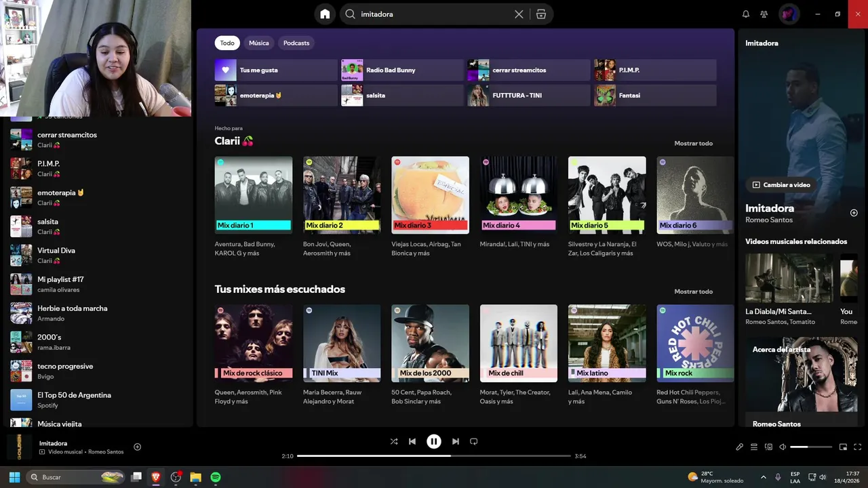
Task: Select the Podcasts filter chip
Action: click(296, 43)
